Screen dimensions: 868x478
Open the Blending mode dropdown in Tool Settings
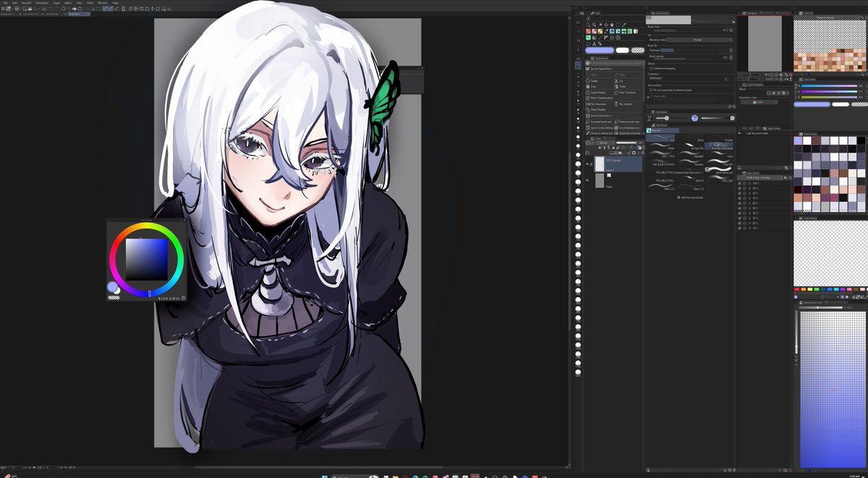coord(699,40)
